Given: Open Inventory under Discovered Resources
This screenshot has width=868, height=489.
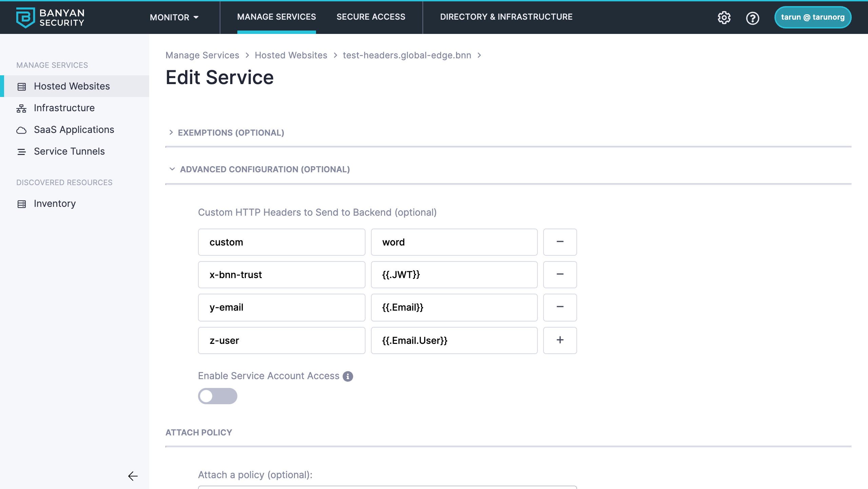Looking at the screenshot, I should [x=55, y=203].
